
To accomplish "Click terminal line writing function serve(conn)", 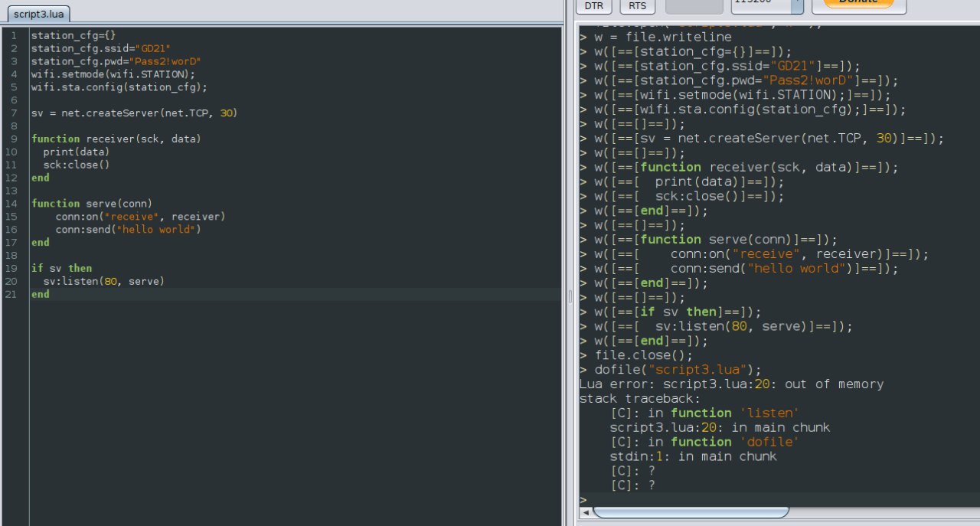I will click(x=708, y=240).
